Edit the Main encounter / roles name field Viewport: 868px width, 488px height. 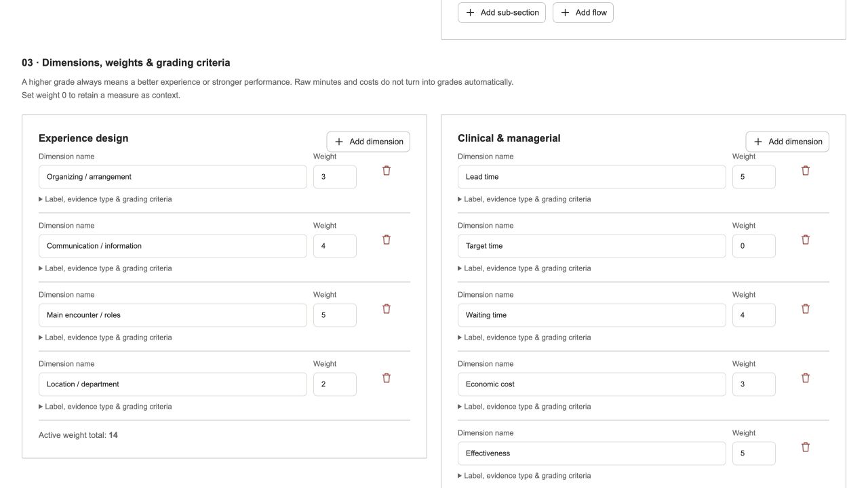pos(173,315)
